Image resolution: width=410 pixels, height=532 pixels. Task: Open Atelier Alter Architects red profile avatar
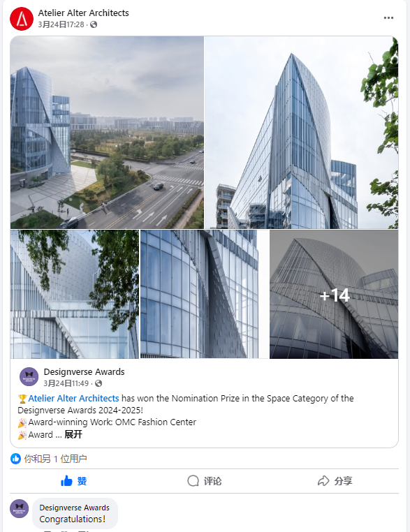(x=22, y=19)
